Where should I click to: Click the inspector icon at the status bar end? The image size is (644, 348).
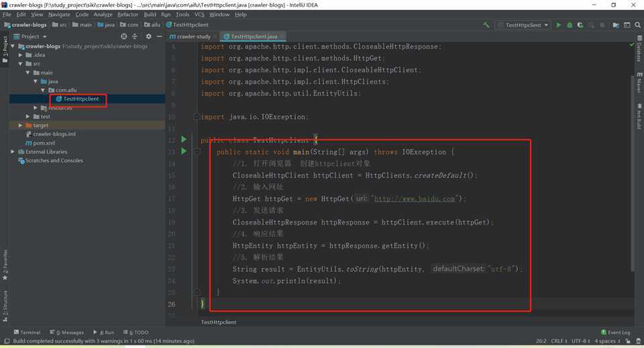click(638, 341)
